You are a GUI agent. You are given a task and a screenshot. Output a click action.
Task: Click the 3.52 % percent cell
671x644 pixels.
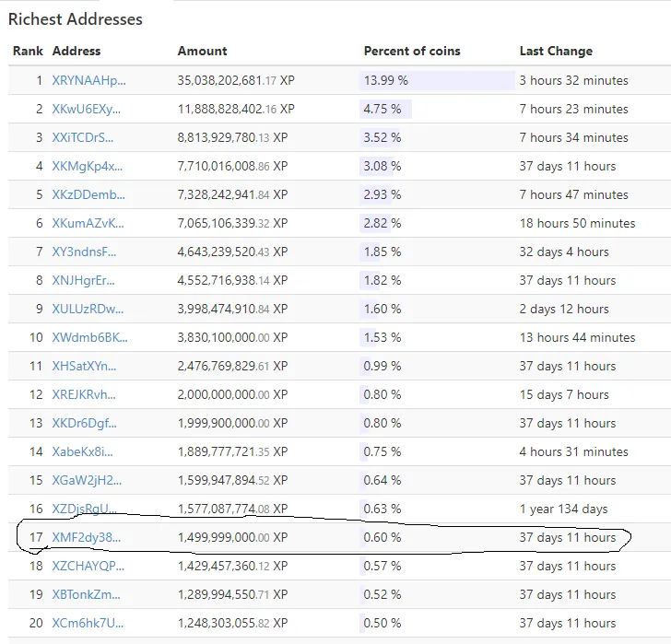pyautogui.click(x=383, y=137)
